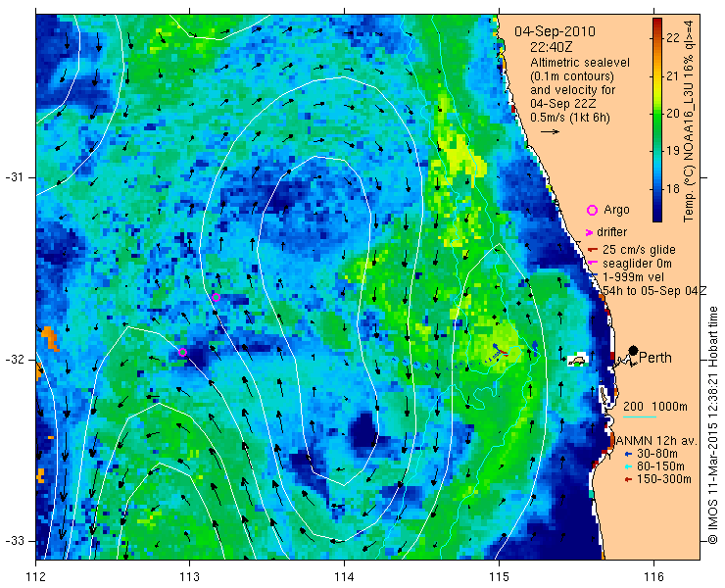This screenshot has width=725, height=588.
Task: Click the Argo float marker near 113.2, -31.65
Action: point(216,297)
